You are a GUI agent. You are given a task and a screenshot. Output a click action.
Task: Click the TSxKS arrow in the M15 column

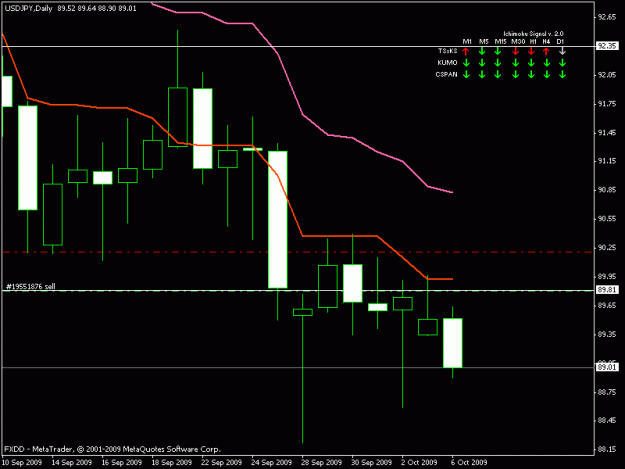[x=497, y=51]
